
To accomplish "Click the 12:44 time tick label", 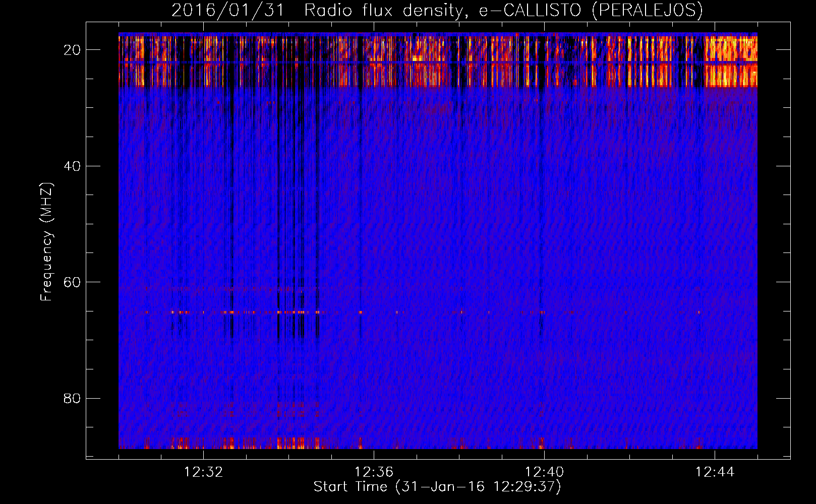I will (715, 472).
